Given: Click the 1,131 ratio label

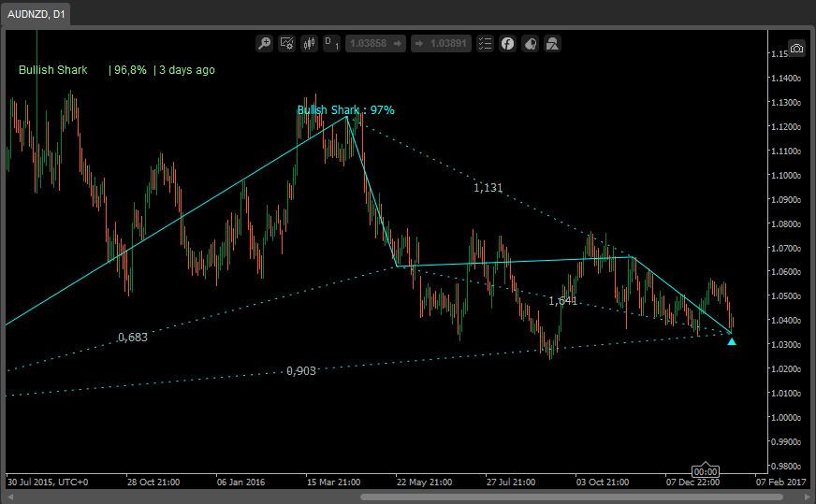Looking at the screenshot, I should tap(488, 188).
